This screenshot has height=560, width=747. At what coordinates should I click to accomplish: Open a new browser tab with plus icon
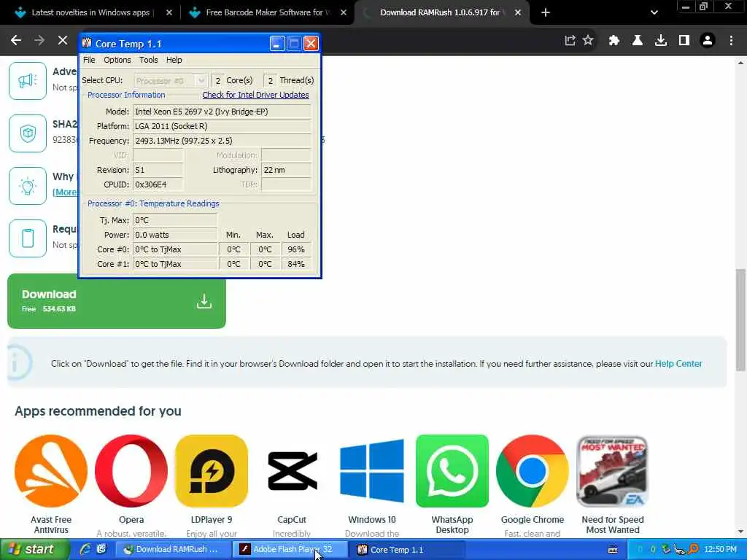pos(546,13)
